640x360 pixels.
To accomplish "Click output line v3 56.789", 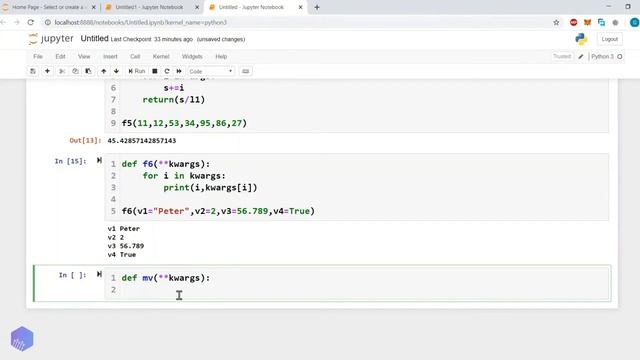I will tap(126, 246).
